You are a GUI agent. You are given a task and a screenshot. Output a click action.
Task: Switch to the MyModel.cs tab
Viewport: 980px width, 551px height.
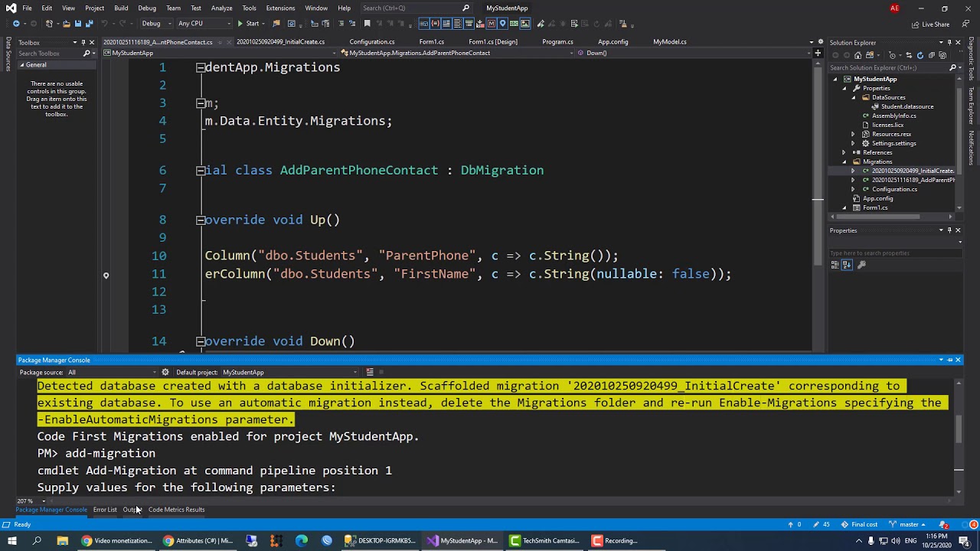click(670, 41)
